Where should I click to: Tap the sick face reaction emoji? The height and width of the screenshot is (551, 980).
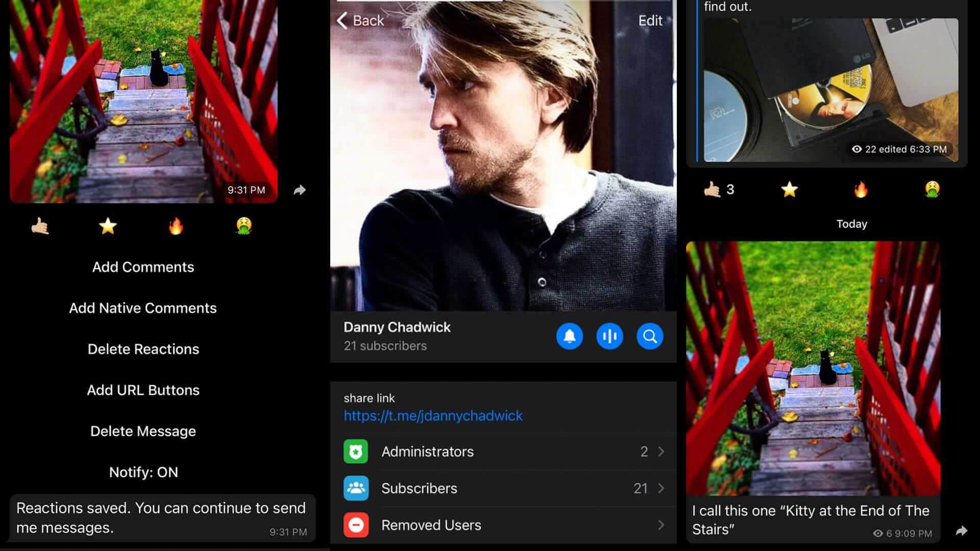(243, 226)
